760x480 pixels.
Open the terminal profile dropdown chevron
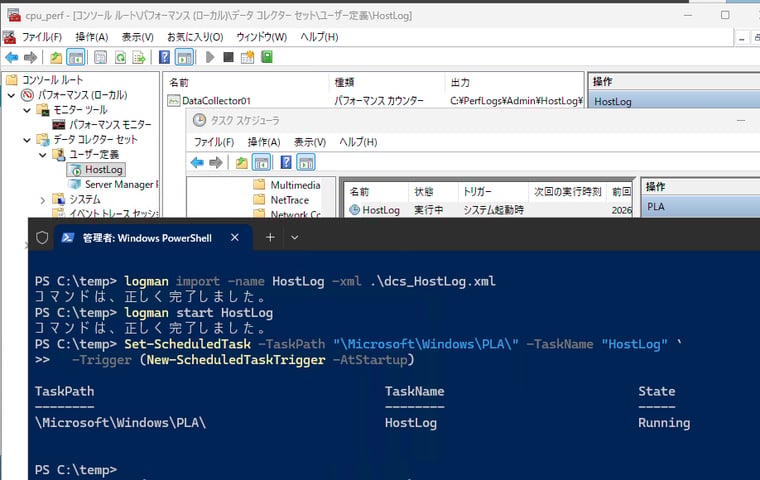(294, 238)
